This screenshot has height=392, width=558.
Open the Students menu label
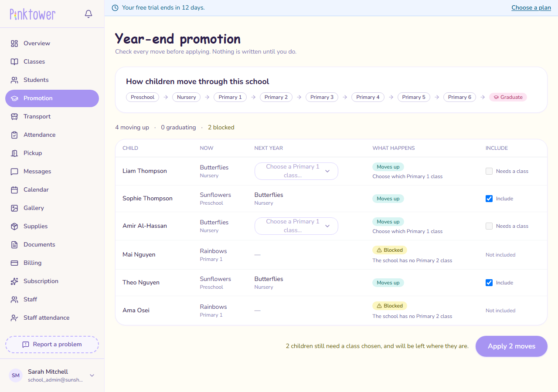coord(36,80)
